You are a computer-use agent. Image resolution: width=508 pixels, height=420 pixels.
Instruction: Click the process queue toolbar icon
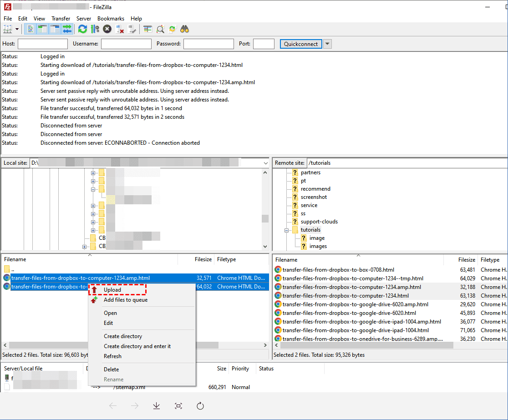point(95,29)
